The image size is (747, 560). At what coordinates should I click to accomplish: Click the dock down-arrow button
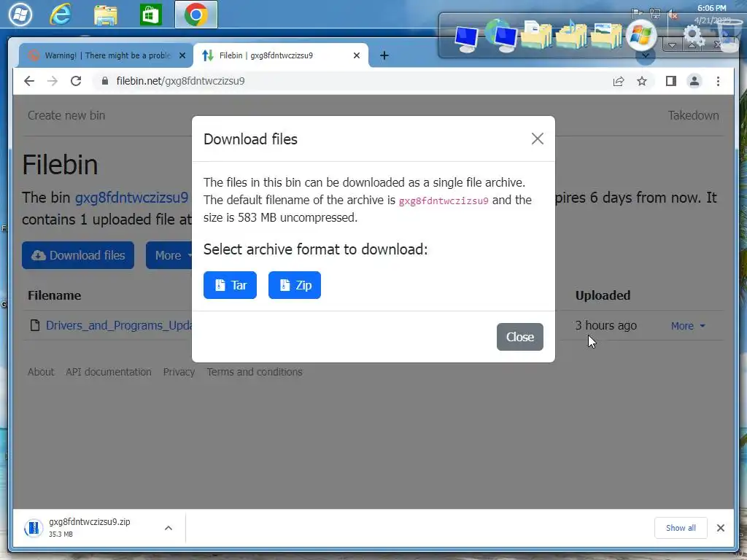[x=672, y=45]
